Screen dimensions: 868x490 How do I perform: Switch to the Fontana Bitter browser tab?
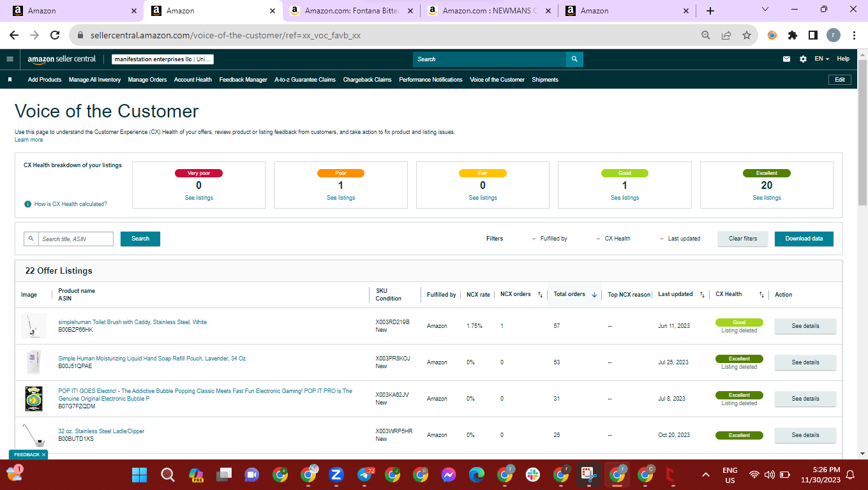(x=352, y=11)
